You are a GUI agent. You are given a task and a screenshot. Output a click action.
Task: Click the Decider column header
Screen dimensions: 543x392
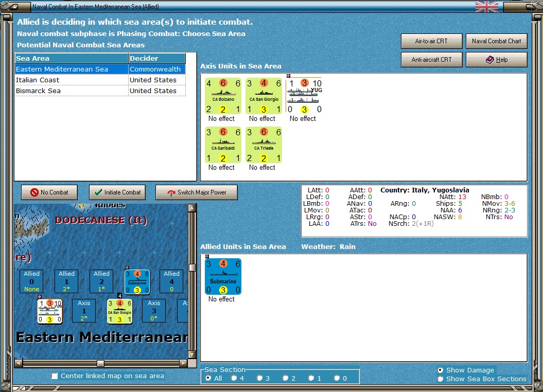(x=157, y=58)
